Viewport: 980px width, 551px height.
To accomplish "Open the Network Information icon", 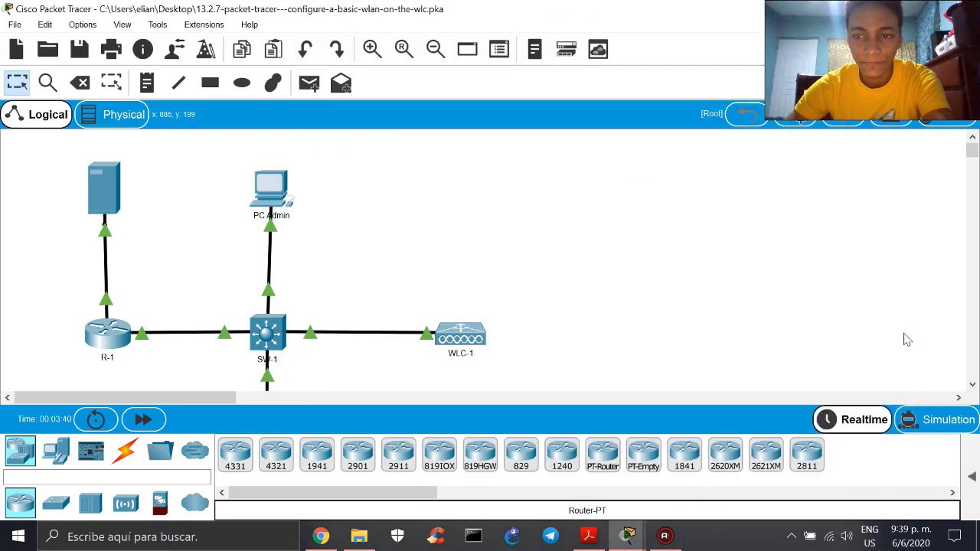I will (142, 50).
